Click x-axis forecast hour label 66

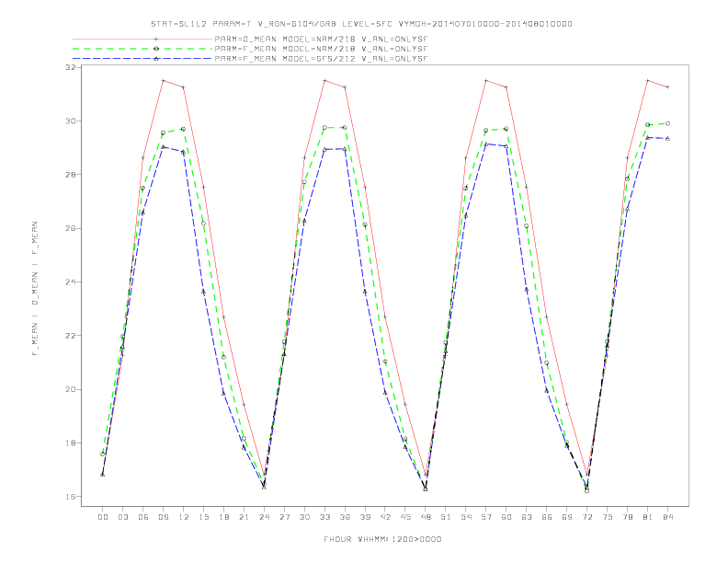[547, 517]
